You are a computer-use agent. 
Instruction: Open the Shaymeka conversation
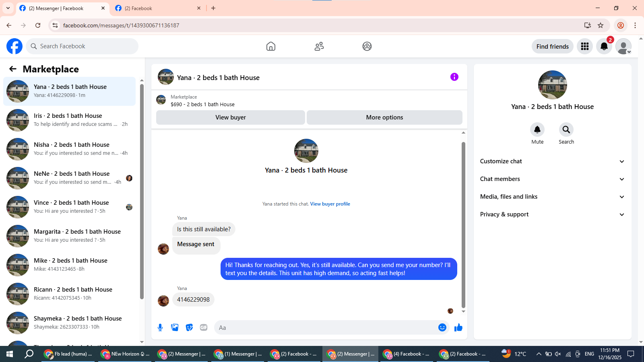click(x=70, y=323)
